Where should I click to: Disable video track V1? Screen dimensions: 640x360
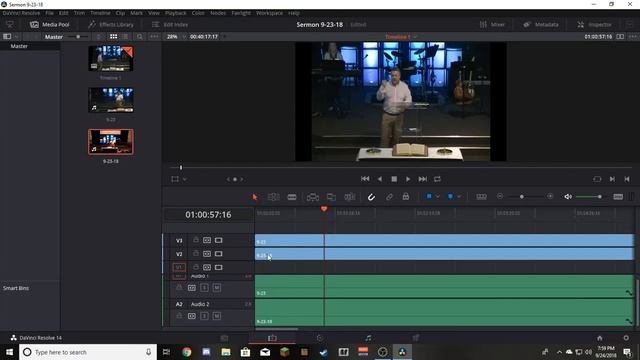219,267
